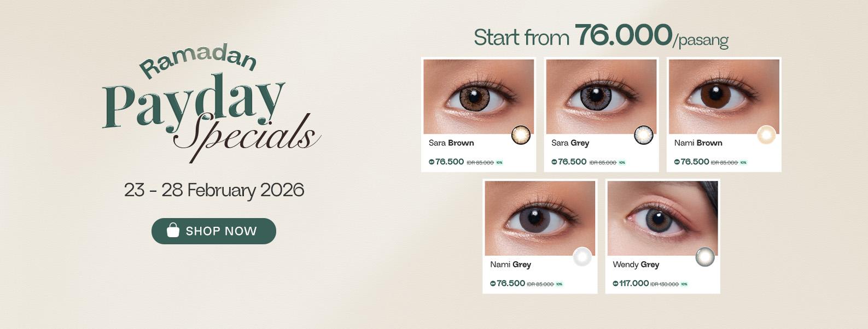Click the Wendy Grey 117.000 price

633,283
